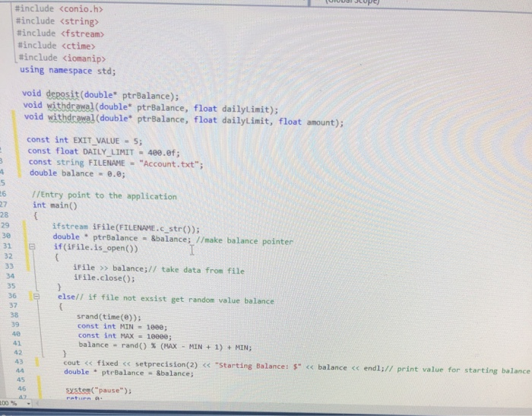Click line number 33 in the margin
532x416 pixels.
[x=9, y=266]
